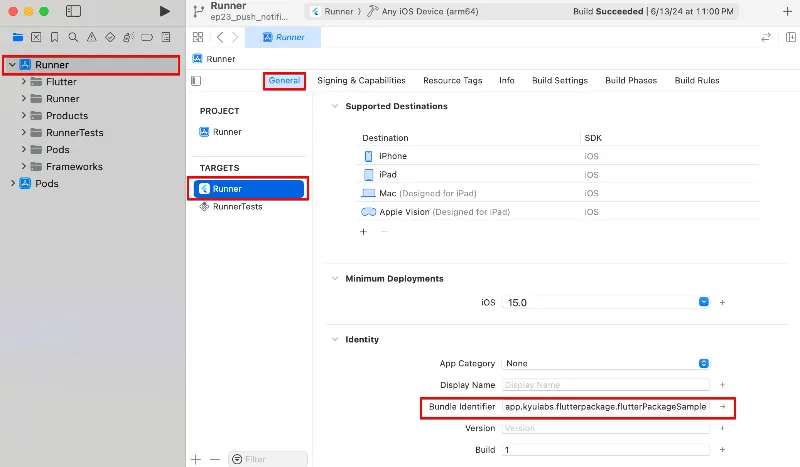Select the General tab

click(x=284, y=81)
